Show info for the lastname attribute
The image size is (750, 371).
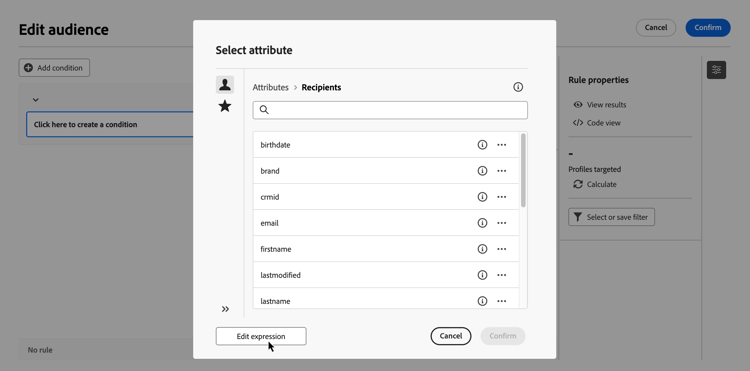(x=482, y=301)
